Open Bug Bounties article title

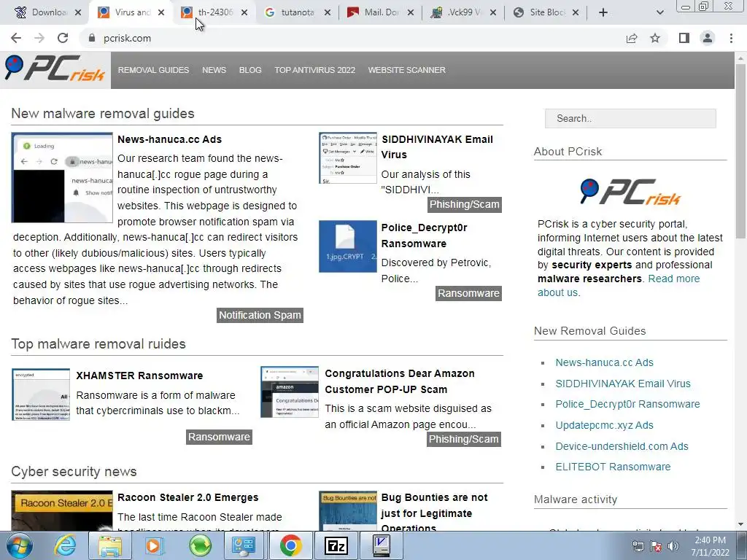pos(434,513)
